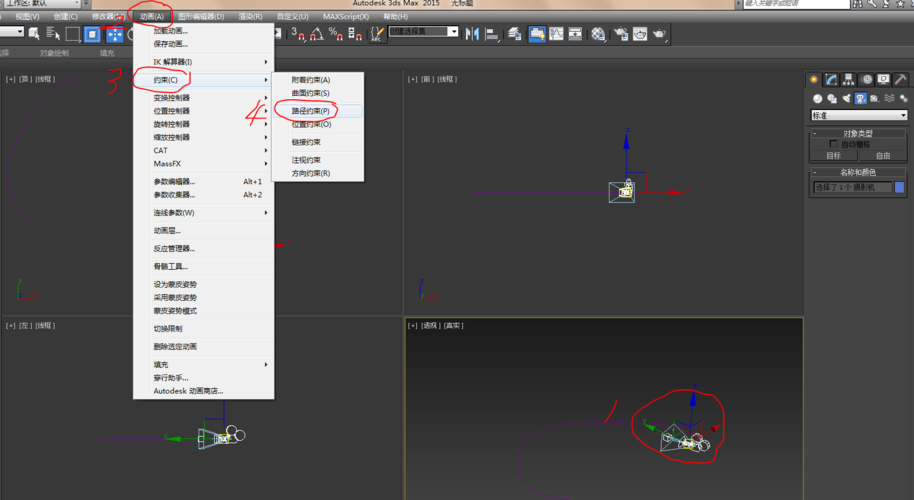The image size is (914, 500).
Task: Open the blue object color swatch
Action: point(899,187)
